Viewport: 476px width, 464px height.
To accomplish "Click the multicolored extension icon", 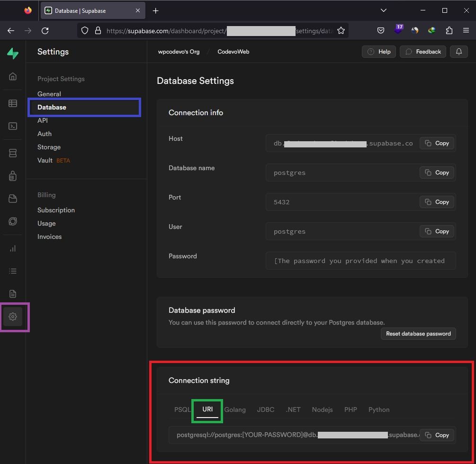I will pos(431,30).
